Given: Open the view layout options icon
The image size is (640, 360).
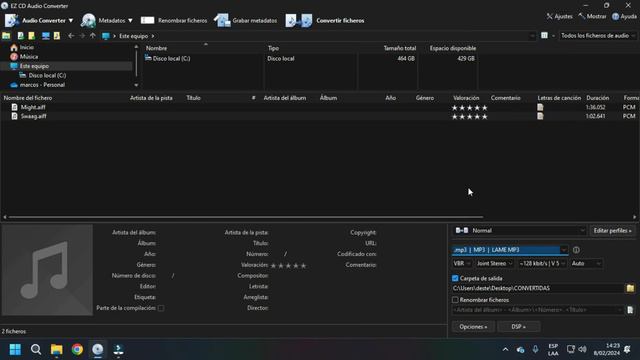Looking at the screenshot, I should (544, 36).
